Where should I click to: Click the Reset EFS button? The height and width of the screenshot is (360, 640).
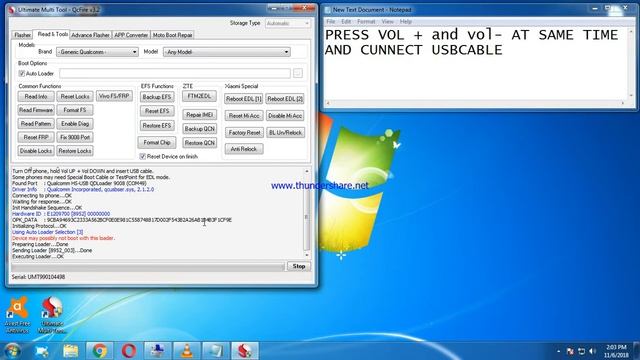157,111
